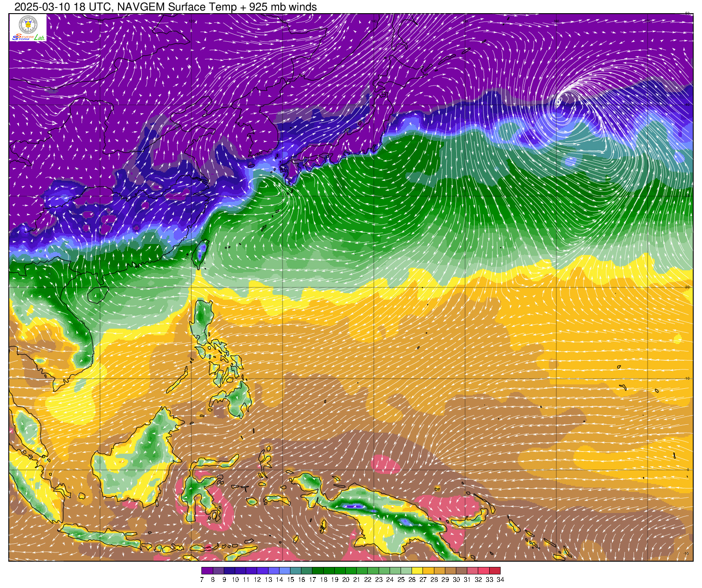The height and width of the screenshot is (588, 702).
Task: Select the yellow 26–27 degree swatch
Action: pos(417,570)
